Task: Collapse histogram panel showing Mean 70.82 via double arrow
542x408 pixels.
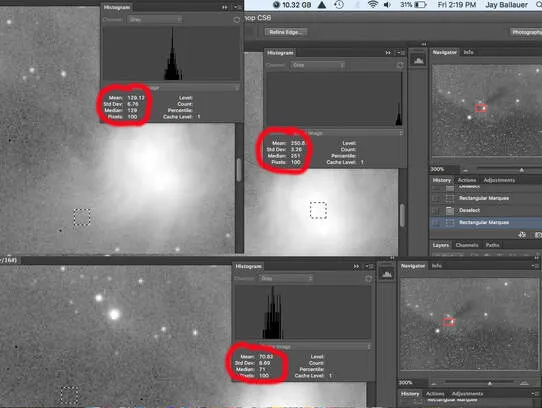Action: point(356,266)
